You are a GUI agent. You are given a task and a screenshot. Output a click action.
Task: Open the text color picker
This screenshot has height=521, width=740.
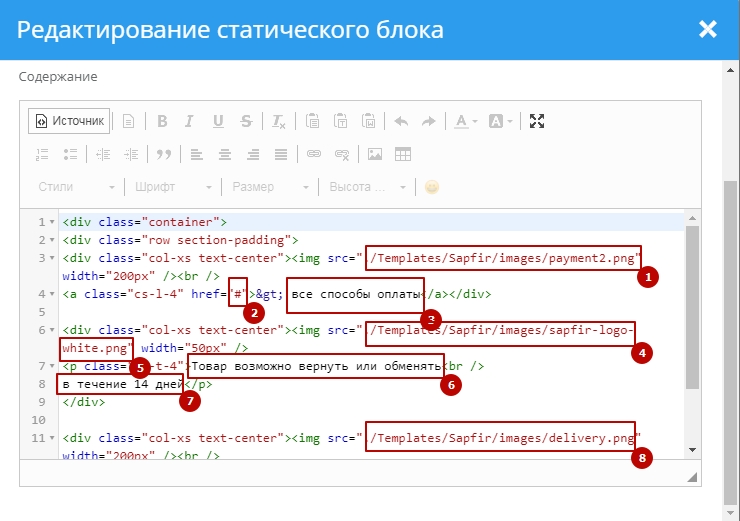coord(465,121)
